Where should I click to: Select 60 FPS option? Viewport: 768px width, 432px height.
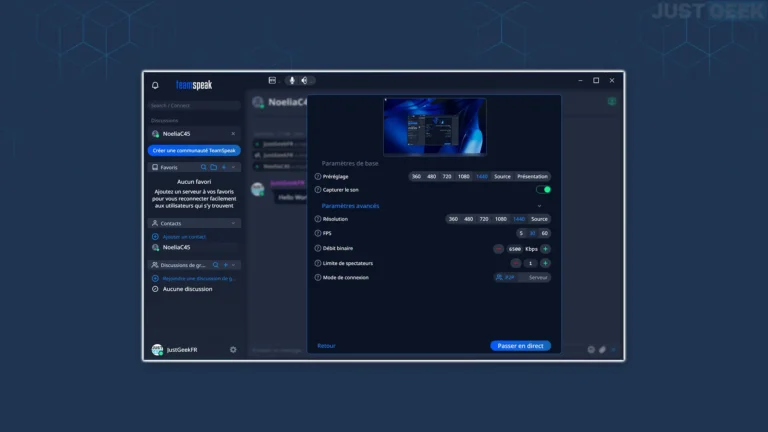click(545, 233)
